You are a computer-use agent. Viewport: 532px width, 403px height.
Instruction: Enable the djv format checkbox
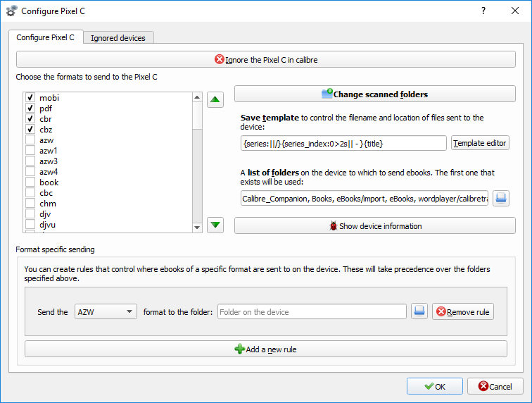coord(30,214)
